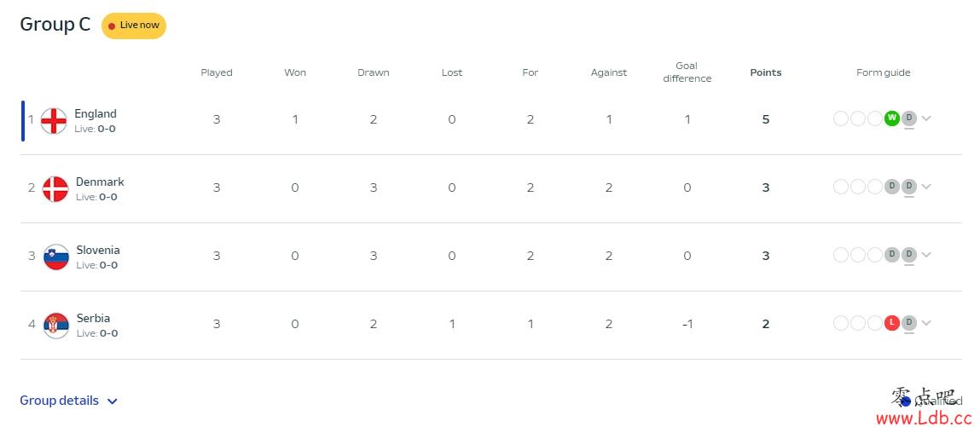This screenshot has height=427, width=980.
Task: Click the Form guide column header
Action: pyautogui.click(x=883, y=72)
